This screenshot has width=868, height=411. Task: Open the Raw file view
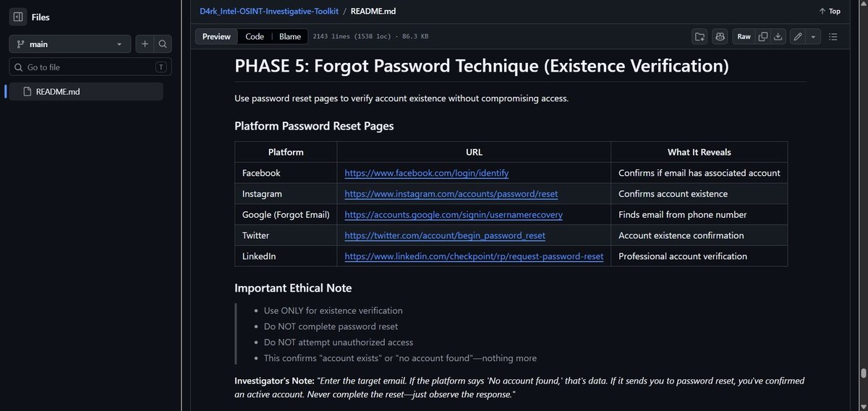[744, 36]
